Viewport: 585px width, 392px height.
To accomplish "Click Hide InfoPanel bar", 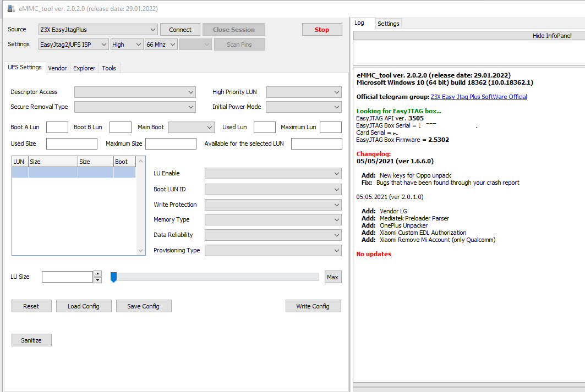I will [469, 36].
